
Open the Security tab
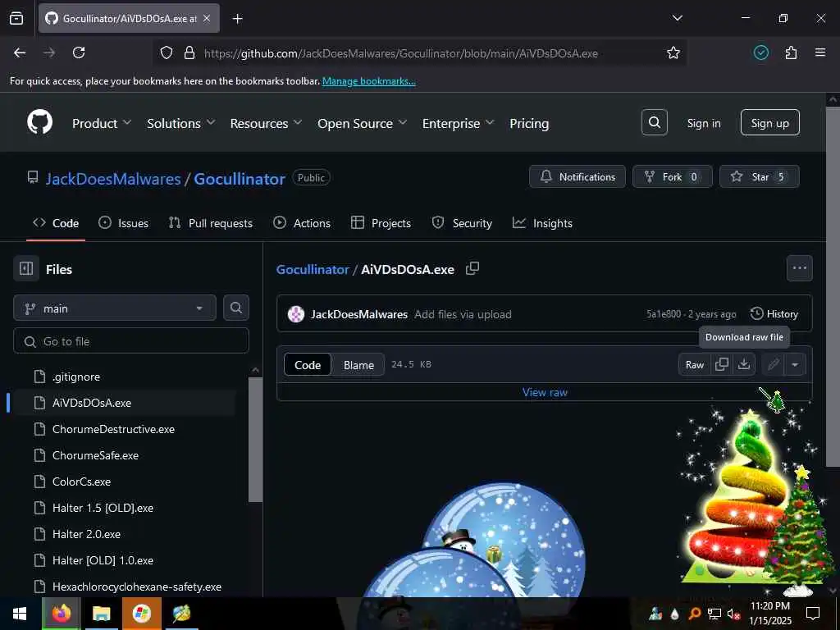click(x=462, y=223)
